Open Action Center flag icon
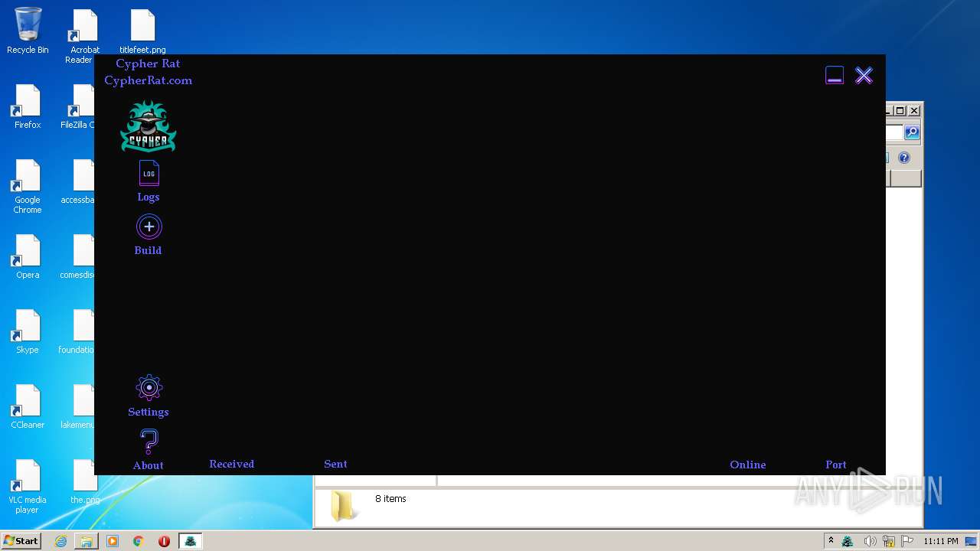 coord(907,541)
